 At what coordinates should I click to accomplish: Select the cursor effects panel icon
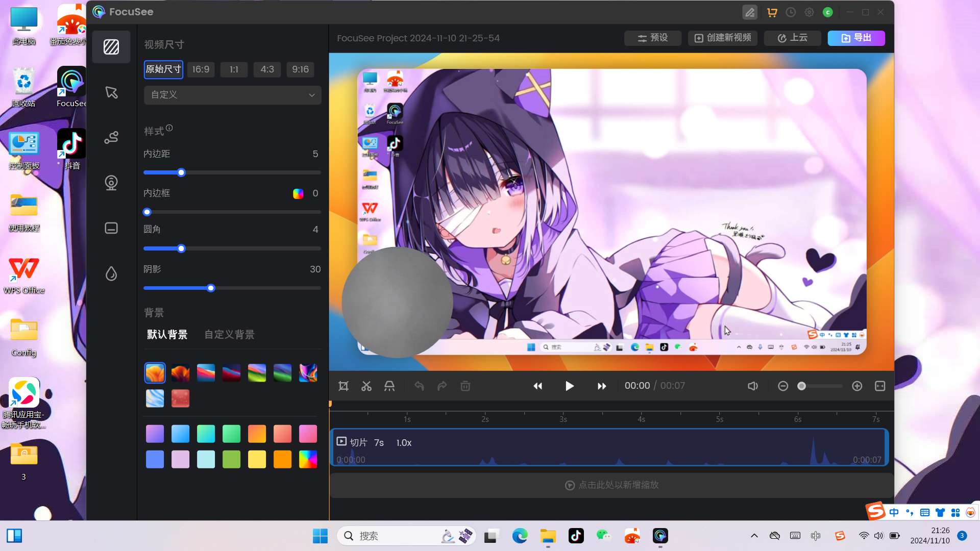(111, 92)
